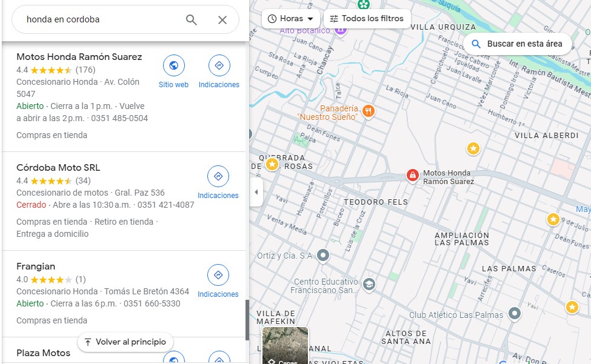Open Córdoba Moto SRL listing
This screenshot has height=364, width=591.
(58, 168)
